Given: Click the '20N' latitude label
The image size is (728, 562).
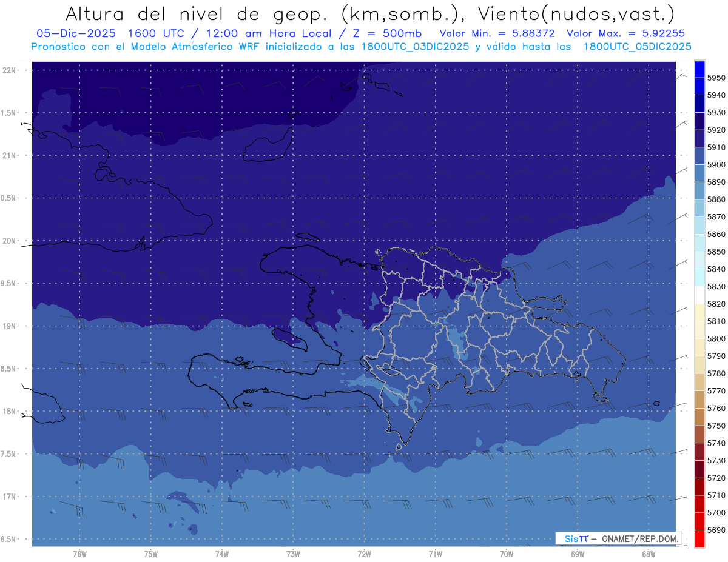Looking at the screenshot, I should tap(9, 241).
